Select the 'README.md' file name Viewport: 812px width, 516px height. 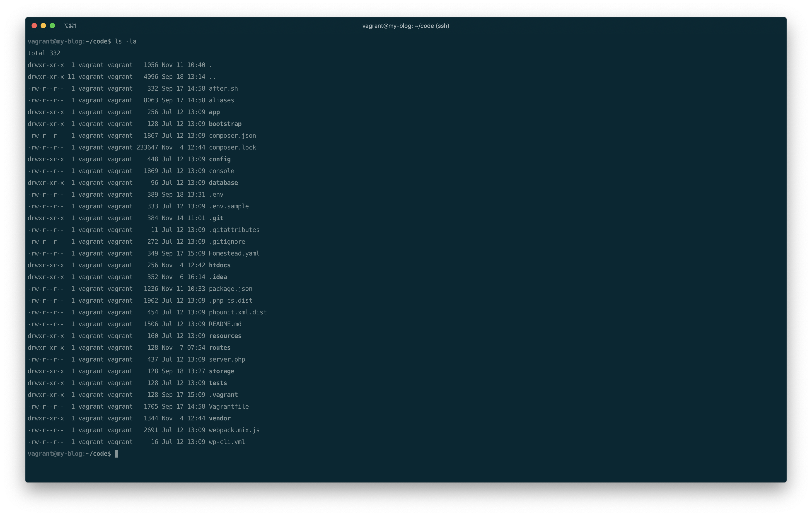pos(225,324)
